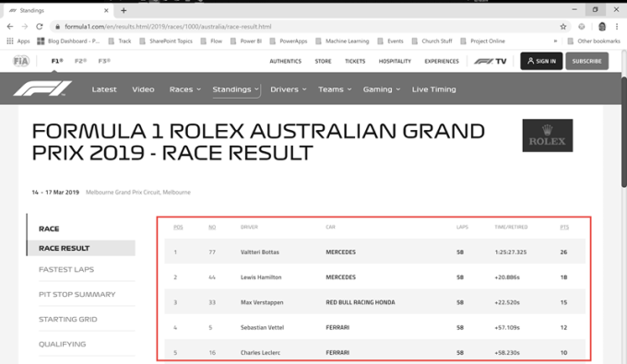Open the Tickets link
Screen dimensions: 627x364
[355, 61]
